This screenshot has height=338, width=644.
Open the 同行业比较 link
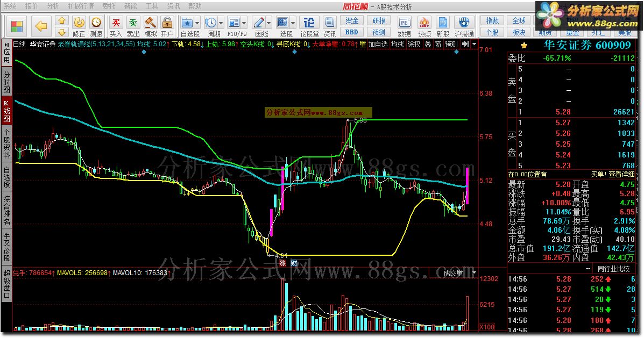tap(613, 269)
